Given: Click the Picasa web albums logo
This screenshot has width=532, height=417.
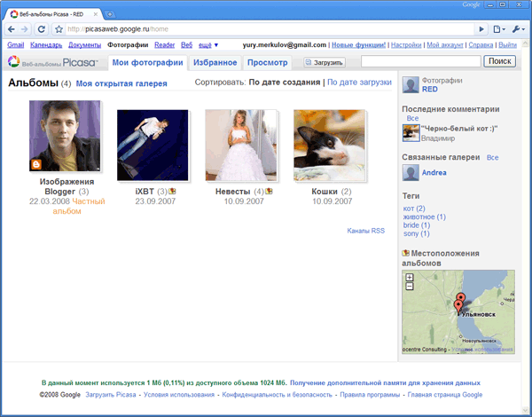Looking at the screenshot, I should (x=53, y=62).
